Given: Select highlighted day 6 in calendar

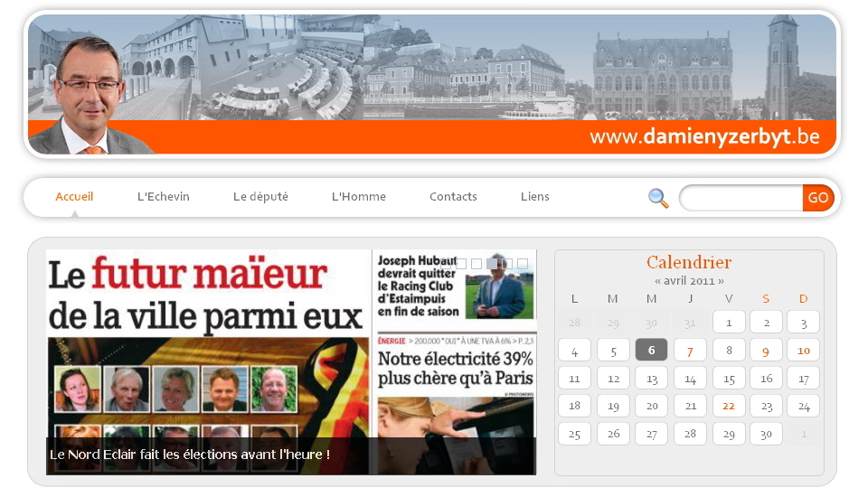Looking at the screenshot, I should 651,351.
